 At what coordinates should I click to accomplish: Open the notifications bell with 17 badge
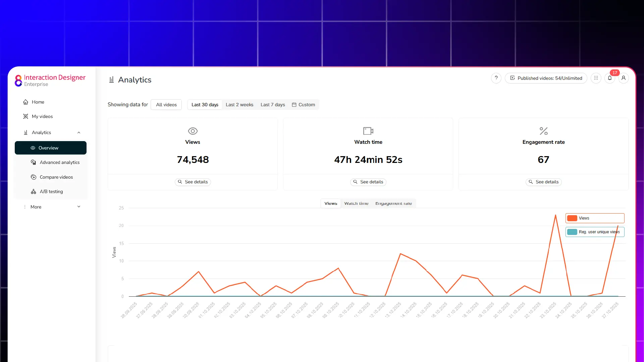click(609, 78)
